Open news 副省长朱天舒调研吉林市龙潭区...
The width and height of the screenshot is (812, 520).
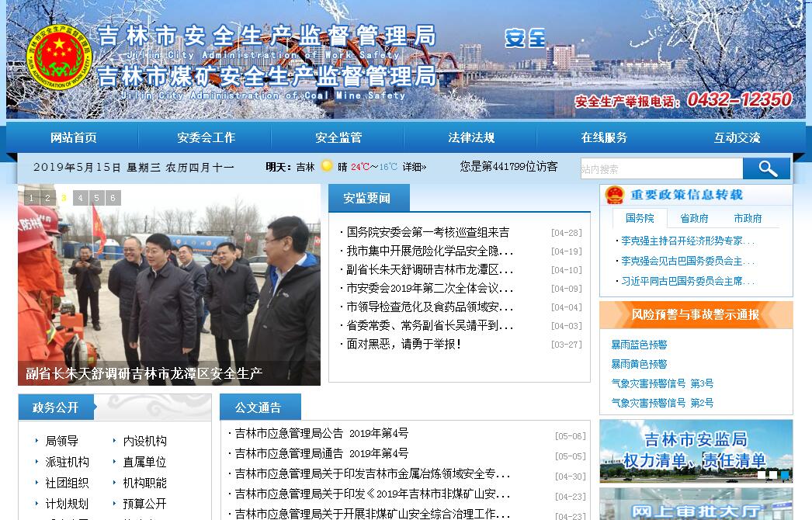coord(430,269)
